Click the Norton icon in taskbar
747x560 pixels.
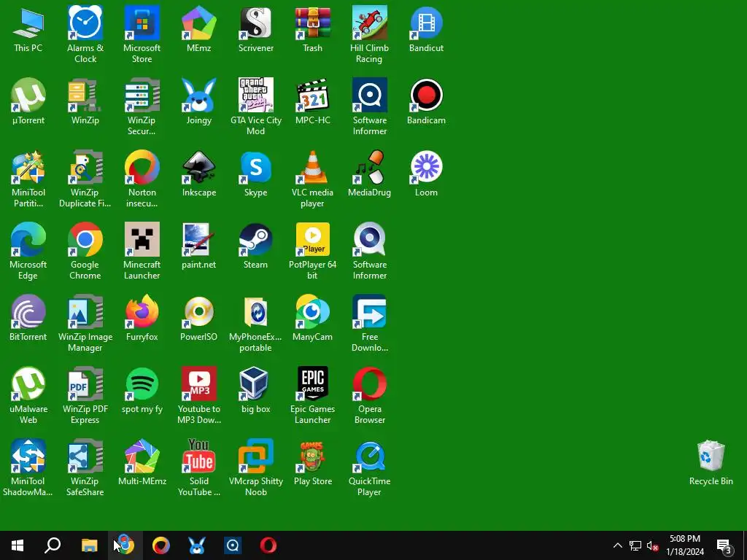point(161,545)
